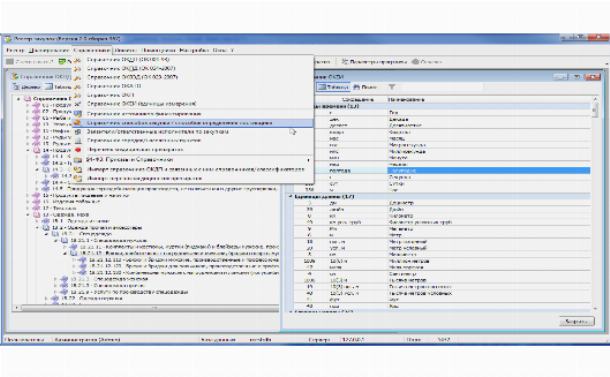The width and height of the screenshot is (610, 377).
Task: Select Справочник ОКПД (ОК 034-2007) menu entry
Action: click(131, 68)
